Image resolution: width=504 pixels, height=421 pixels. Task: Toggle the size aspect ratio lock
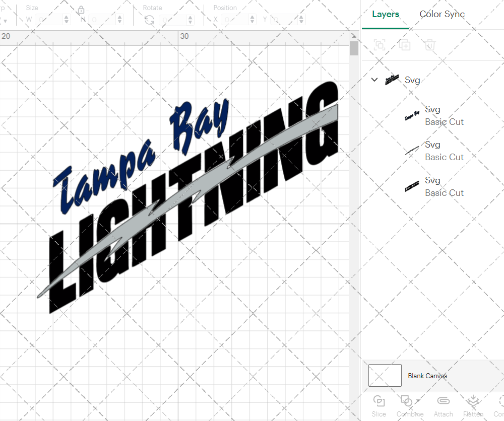[x=81, y=10]
